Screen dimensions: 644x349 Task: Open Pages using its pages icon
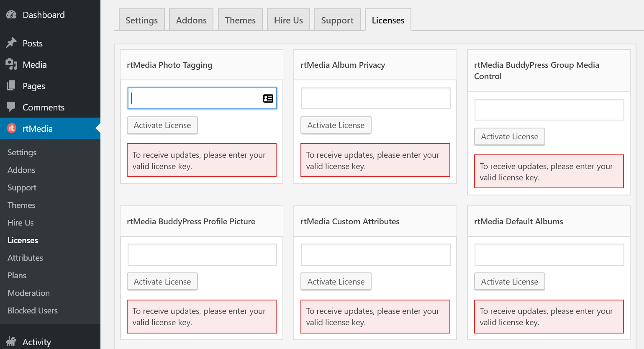click(x=11, y=86)
